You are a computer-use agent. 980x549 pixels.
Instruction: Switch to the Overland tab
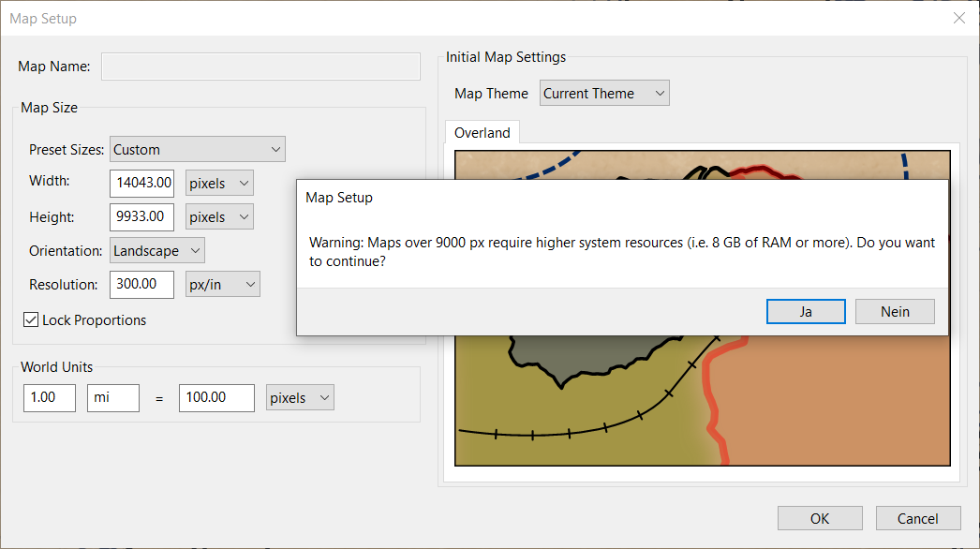point(482,132)
